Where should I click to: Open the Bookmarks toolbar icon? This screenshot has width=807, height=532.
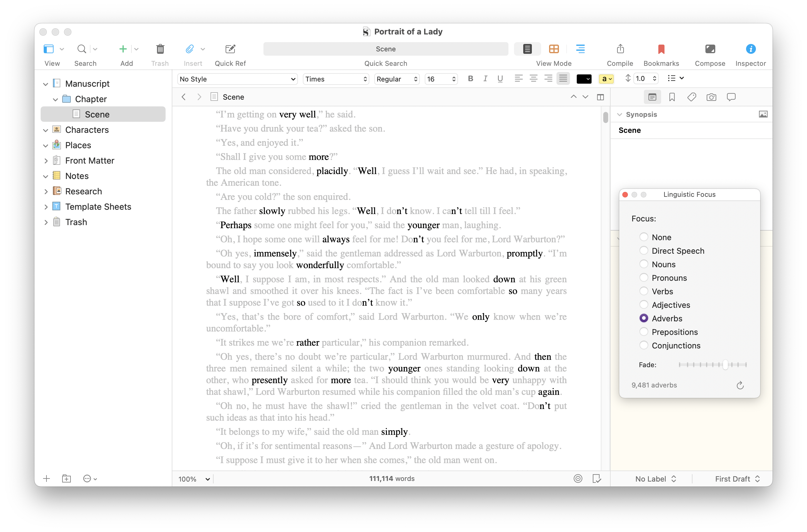click(x=661, y=50)
